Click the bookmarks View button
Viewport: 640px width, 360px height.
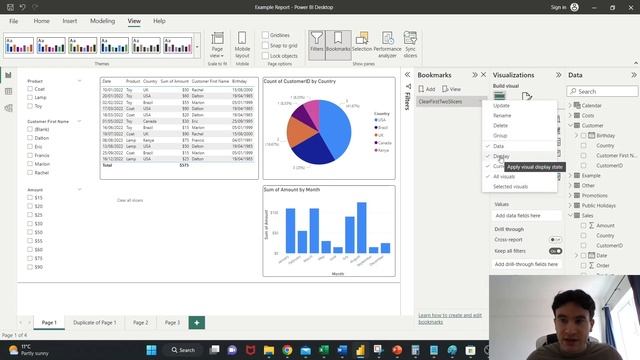click(x=451, y=89)
